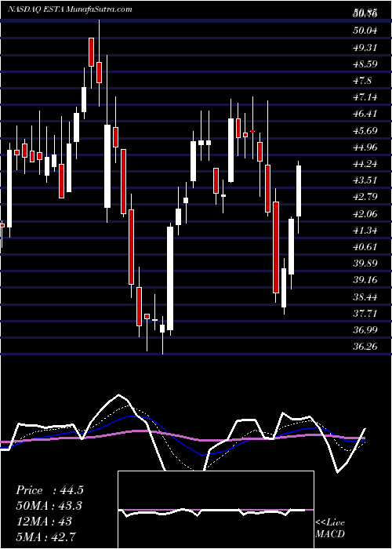
Task: Select the 47.14 price axis label
Action: (x=365, y=97)
